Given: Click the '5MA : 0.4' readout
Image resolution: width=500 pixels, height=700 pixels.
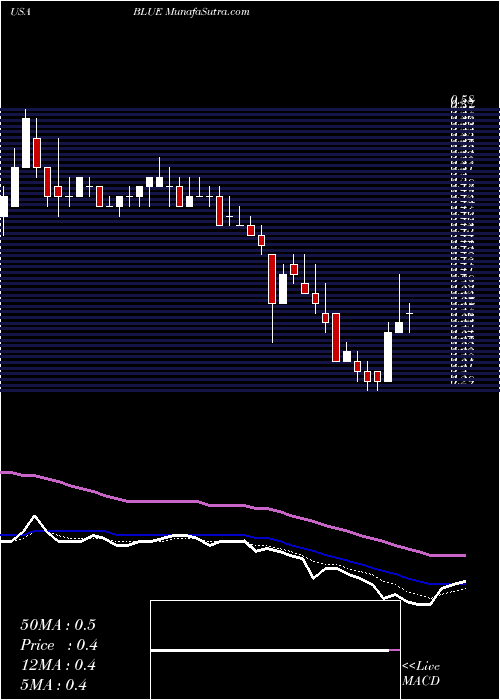Looking at the screenshot, I should tap(53, 685).
